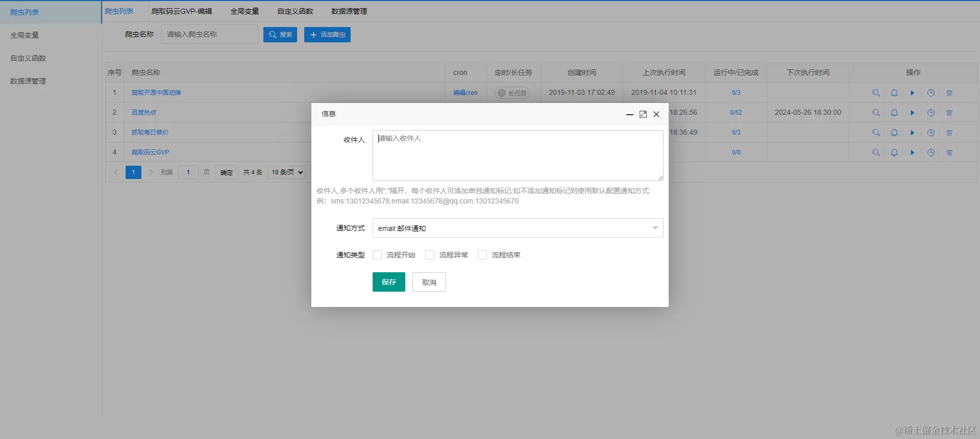Go to next page arrow
Image resolution: width=980 pixels, height=439 pixels.
pyautogui.click(x=151, y=172)
